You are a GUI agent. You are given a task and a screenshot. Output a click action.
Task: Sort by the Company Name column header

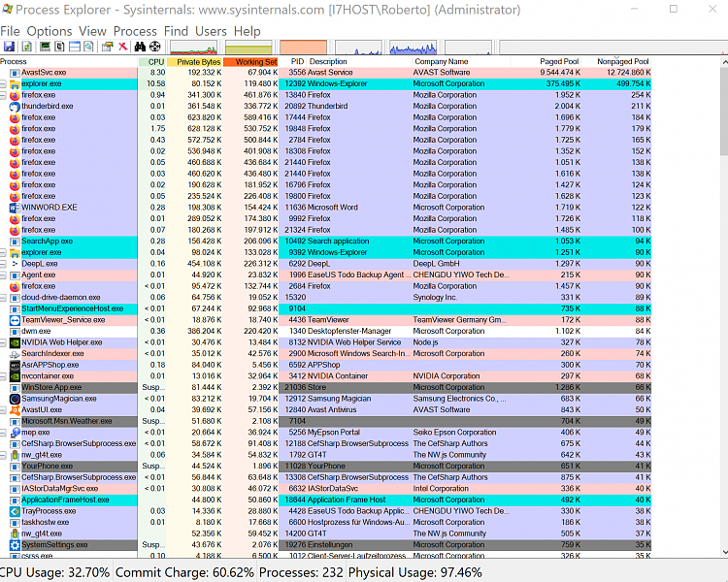pyautogui.click(x=461, y=62)
